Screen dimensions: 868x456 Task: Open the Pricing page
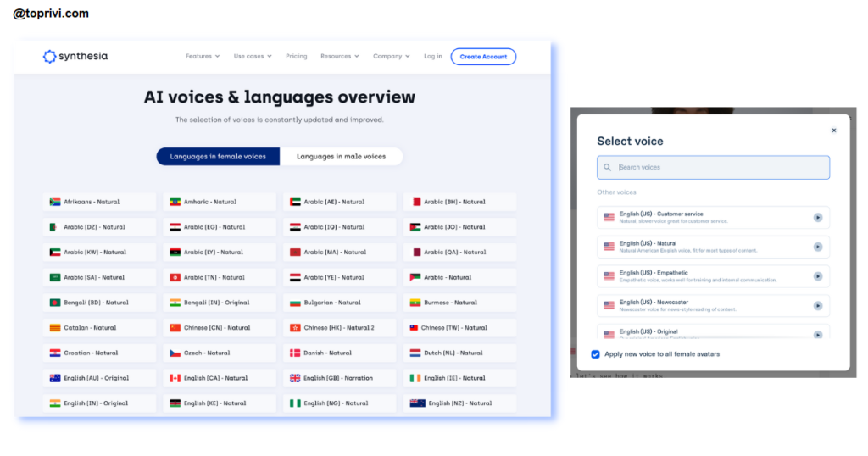coord(296,57)
